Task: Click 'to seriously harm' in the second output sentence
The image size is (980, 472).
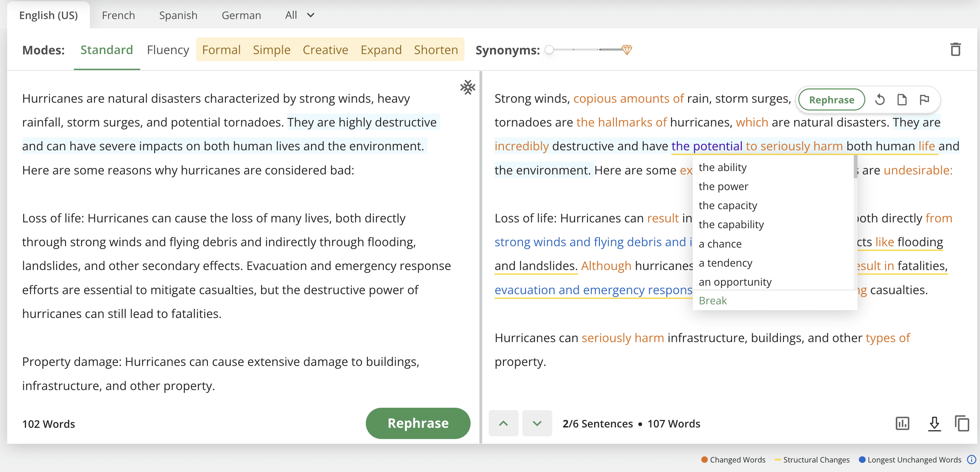Action: (794, 146)
